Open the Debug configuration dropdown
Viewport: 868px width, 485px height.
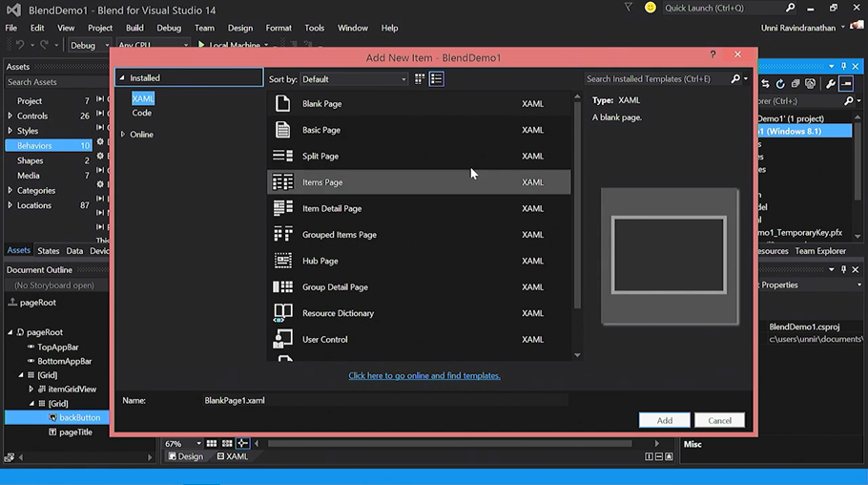point(89,45)
